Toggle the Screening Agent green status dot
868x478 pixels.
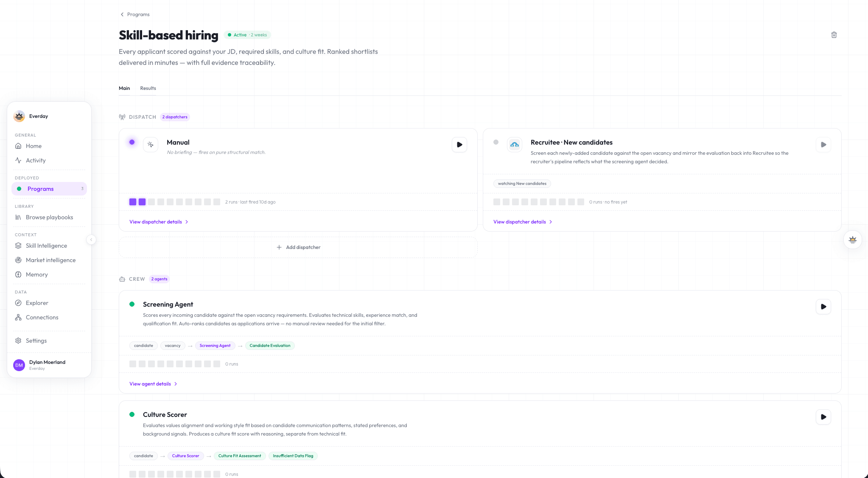click(132, 304)
